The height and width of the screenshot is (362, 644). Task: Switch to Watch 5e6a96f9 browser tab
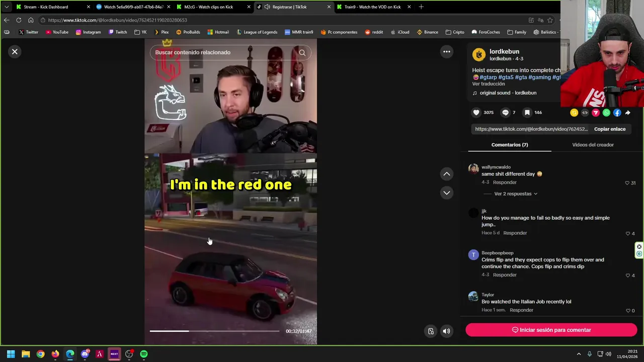point(132,7)
